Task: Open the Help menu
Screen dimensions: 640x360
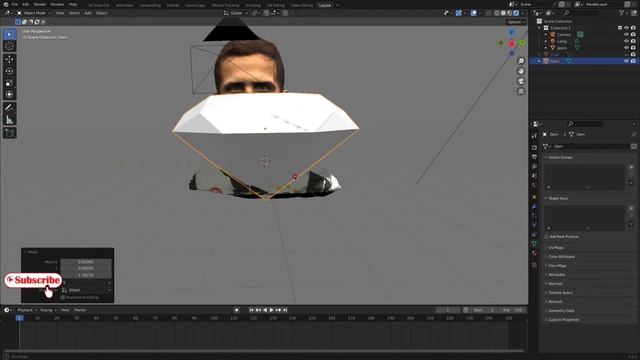Action: click(73, 4)
